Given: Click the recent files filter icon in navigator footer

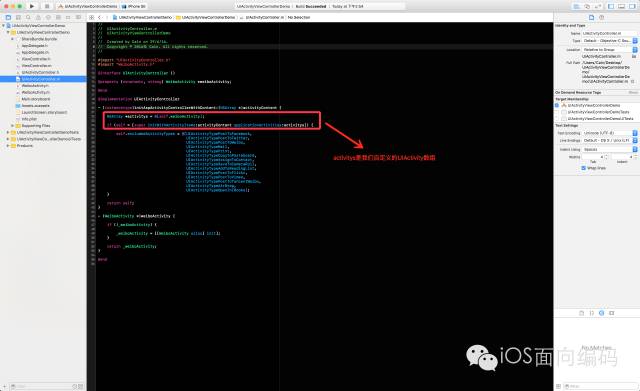Looking at the screenshot, I should (x=74, y=386).
